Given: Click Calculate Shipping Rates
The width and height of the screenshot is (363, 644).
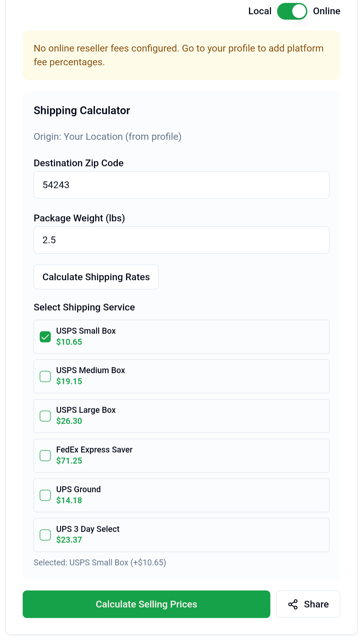Looking at the screenshot, I should pyautogui.click(x=96, y=277).
